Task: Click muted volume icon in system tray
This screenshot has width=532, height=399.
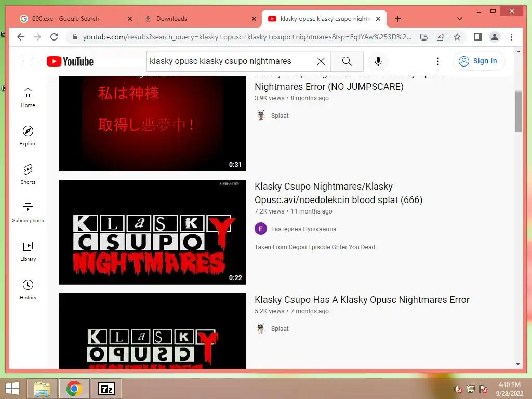Action: pyautogui.click(x=458, y=389)
